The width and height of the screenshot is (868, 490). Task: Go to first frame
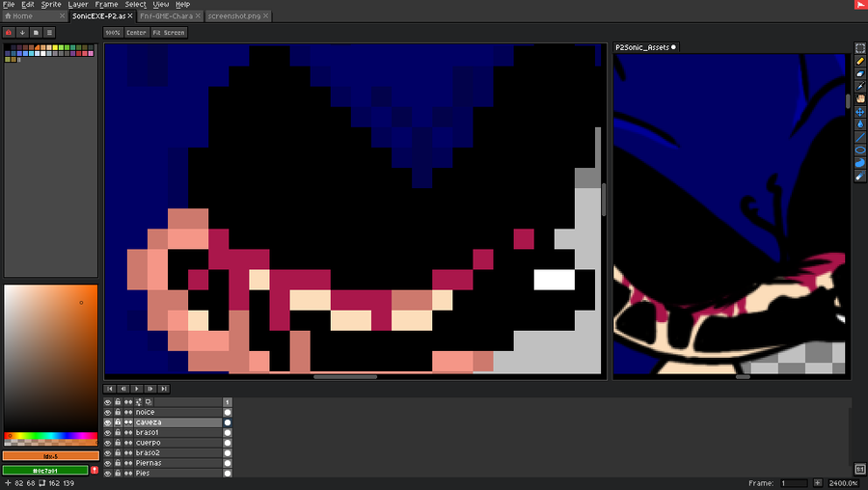110,389
